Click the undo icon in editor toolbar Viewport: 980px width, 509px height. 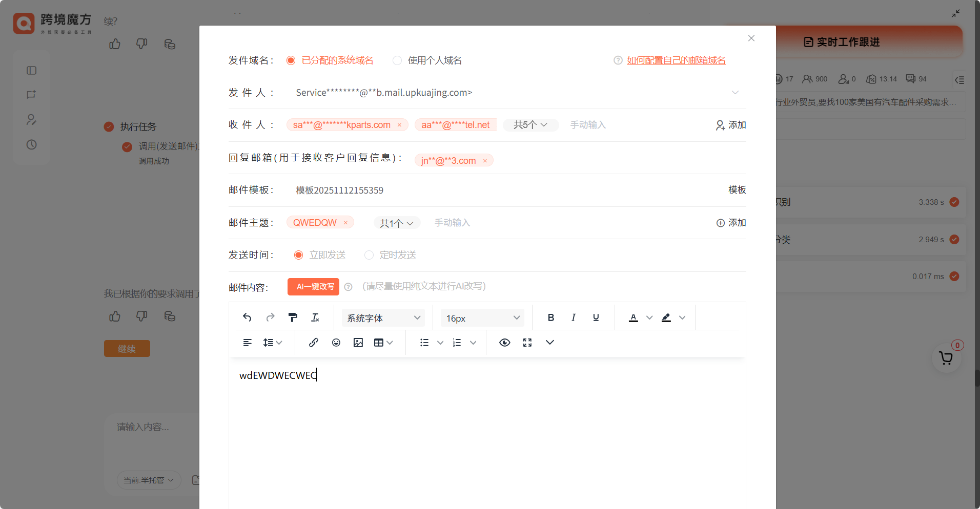point(247,317)
